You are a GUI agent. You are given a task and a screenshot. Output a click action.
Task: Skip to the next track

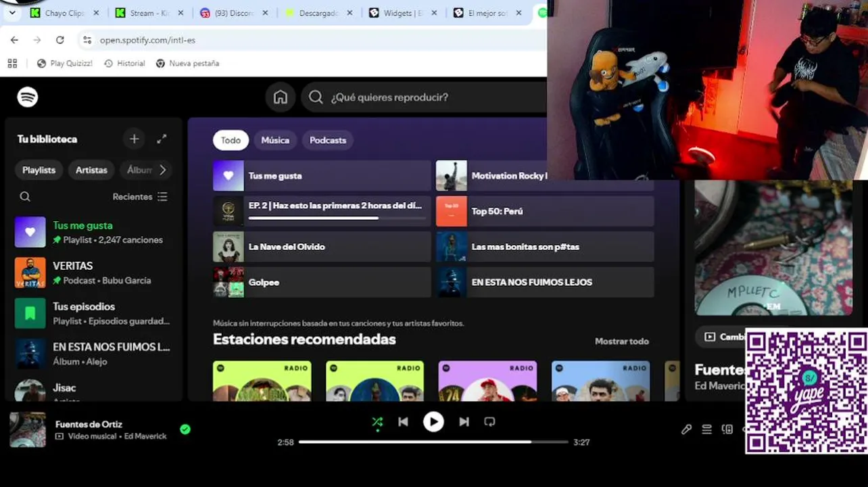[x=464, y=422]
